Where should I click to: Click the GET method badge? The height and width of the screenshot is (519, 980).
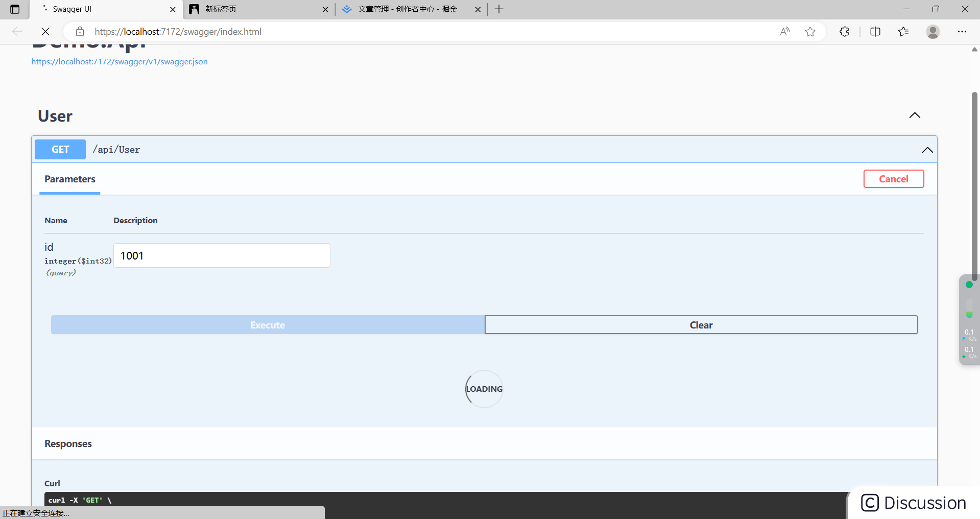click(x=60, y=149)
